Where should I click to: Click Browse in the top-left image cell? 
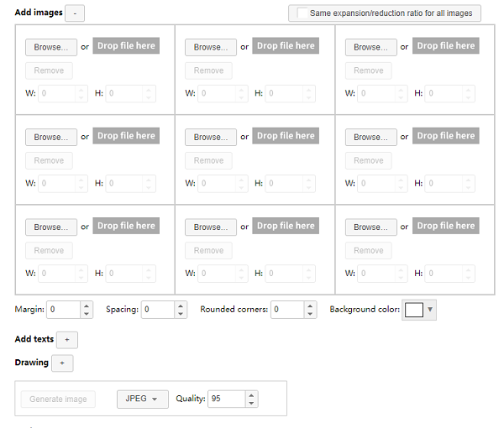[50, 47]
